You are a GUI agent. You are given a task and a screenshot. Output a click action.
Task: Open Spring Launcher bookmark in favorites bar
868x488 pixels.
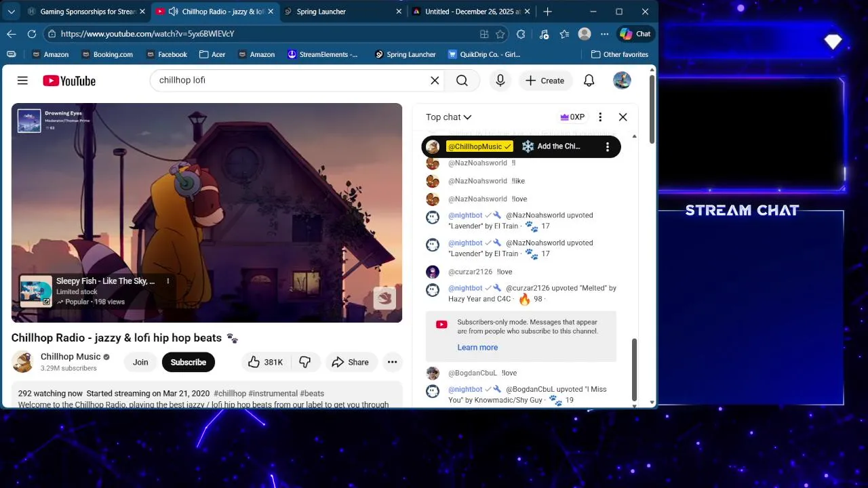(x=405, y=54)
